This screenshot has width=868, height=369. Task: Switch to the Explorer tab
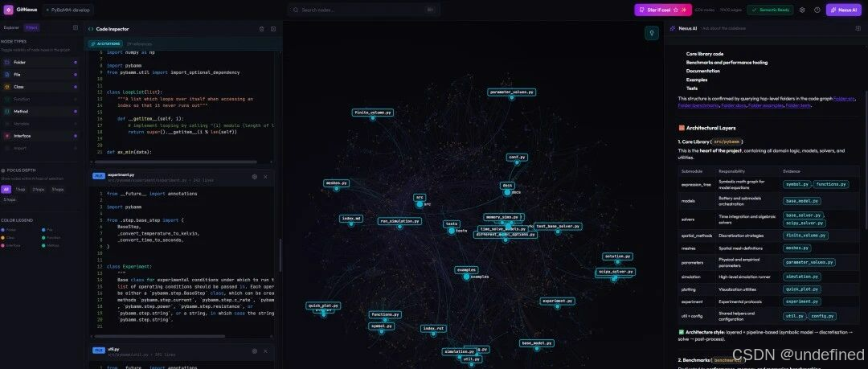tap(11, 27)
